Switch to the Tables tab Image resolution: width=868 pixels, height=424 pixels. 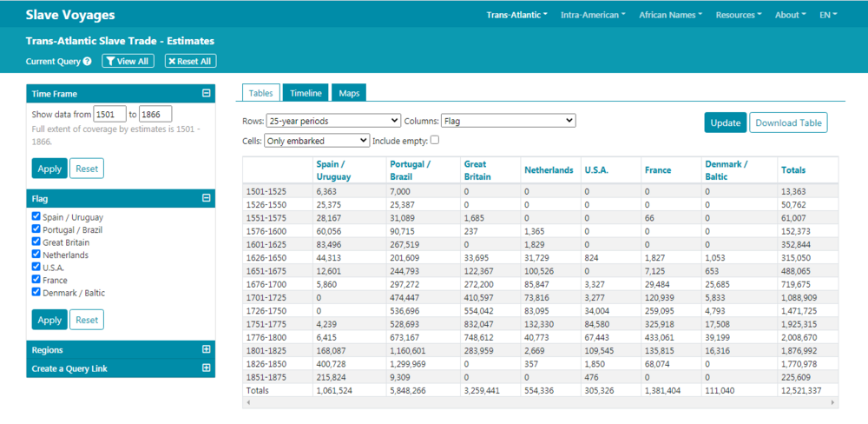point(260,93)
